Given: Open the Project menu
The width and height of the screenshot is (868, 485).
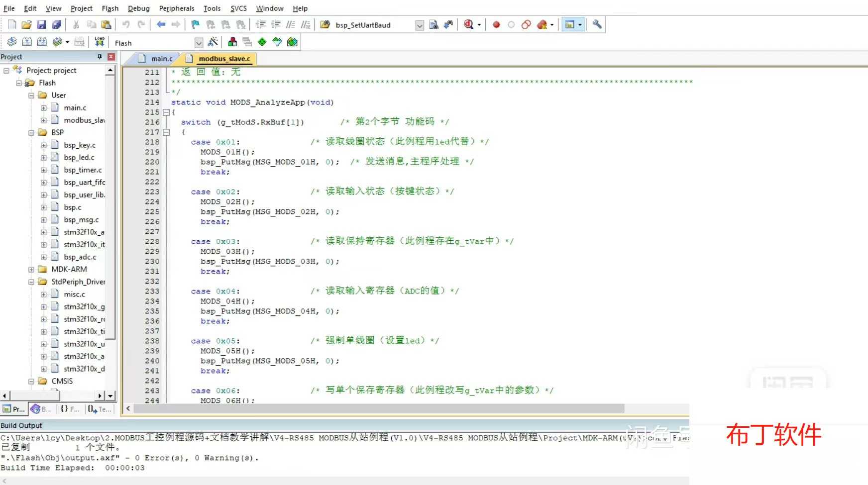Looking at the screenshot, I should [82, 8].
